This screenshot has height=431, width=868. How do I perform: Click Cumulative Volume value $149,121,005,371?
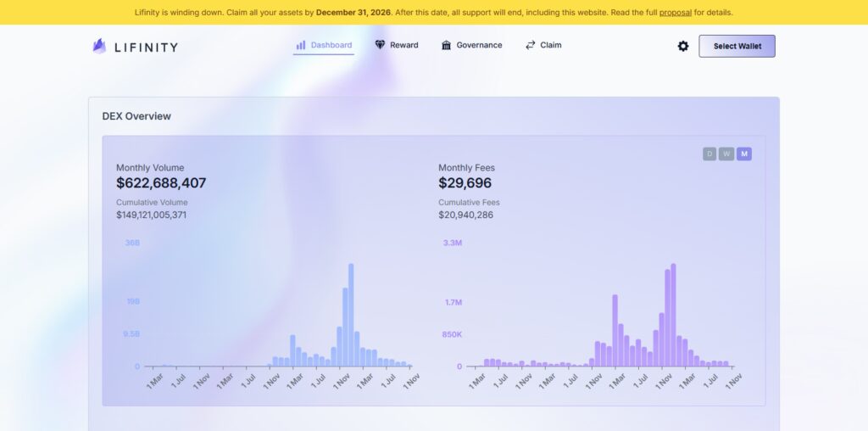click(x=151, y=215)
